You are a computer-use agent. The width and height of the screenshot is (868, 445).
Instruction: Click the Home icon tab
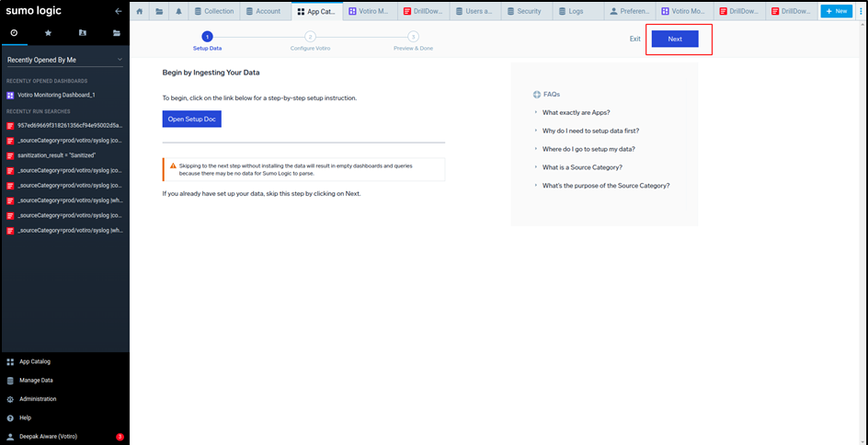point(140,11)
